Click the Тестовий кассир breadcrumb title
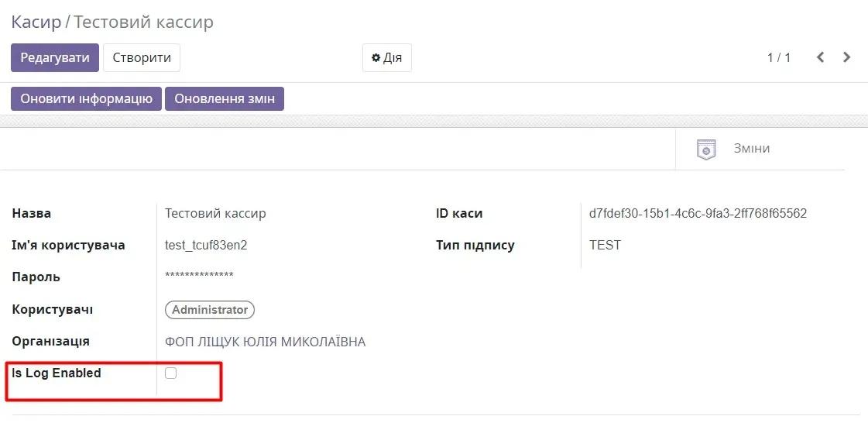The height and width of the screenshot is (423, 868). tap(143, 22)
